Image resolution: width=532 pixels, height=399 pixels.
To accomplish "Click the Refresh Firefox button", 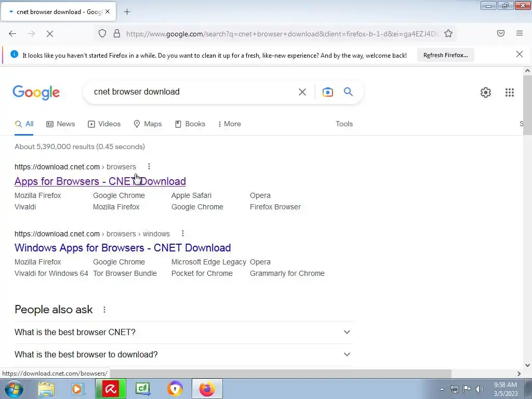I will [x=445, y=55].
